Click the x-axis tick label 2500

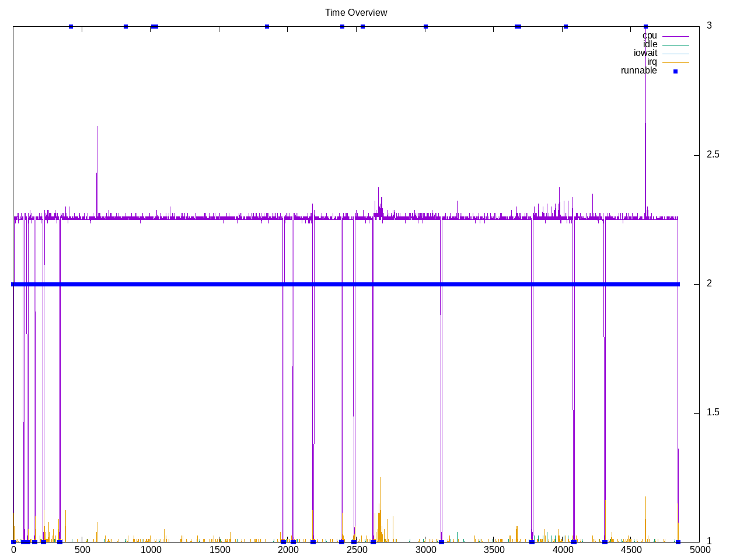357,549
